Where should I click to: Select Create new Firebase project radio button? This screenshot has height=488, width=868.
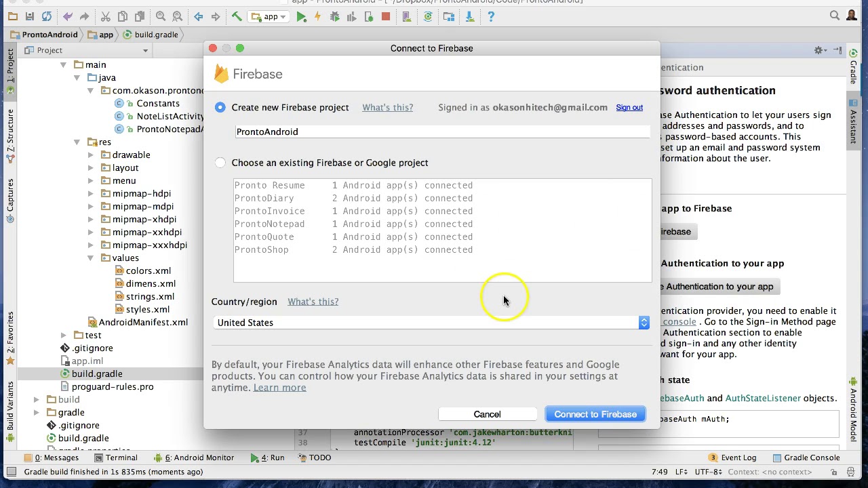(220, 107)
